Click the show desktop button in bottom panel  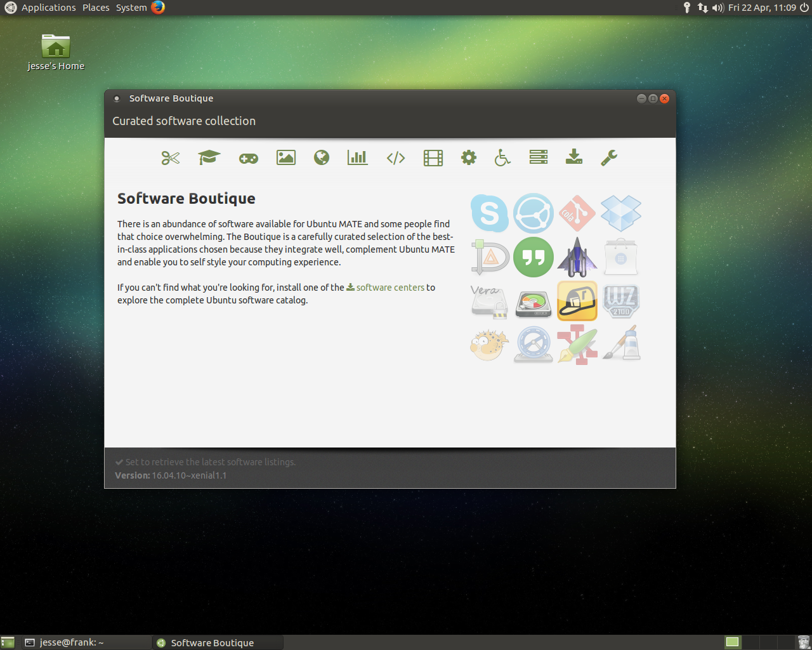[x=8, y=642]
